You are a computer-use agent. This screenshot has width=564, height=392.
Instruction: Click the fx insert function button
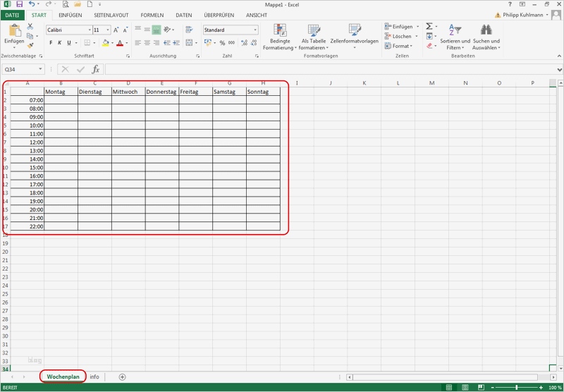[x=96, y=69]
